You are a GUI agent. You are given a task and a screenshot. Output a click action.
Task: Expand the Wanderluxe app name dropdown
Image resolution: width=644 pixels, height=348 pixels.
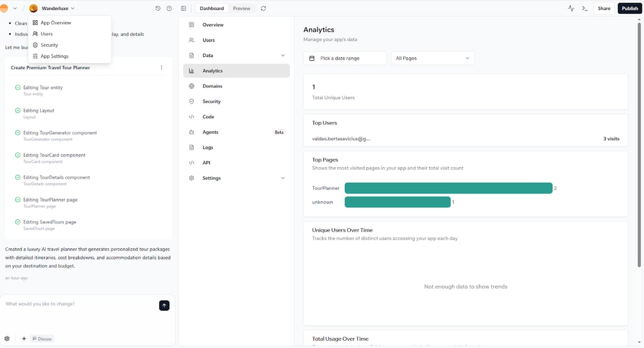click(73, 8)
